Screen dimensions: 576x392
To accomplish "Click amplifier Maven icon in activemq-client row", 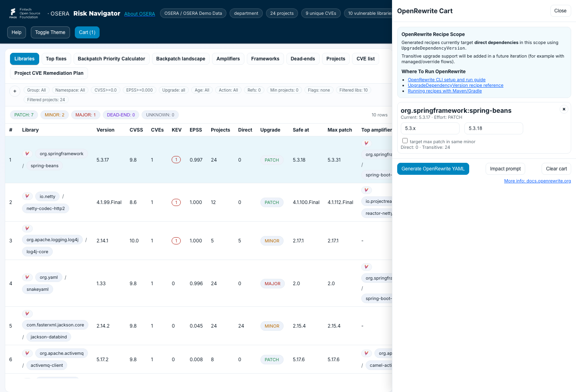I will 366,353.
